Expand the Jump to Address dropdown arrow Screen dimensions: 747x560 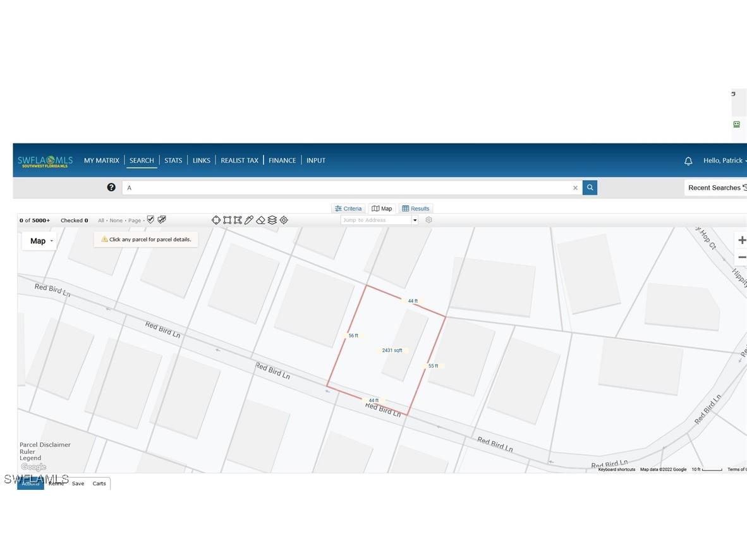point(415,221)
